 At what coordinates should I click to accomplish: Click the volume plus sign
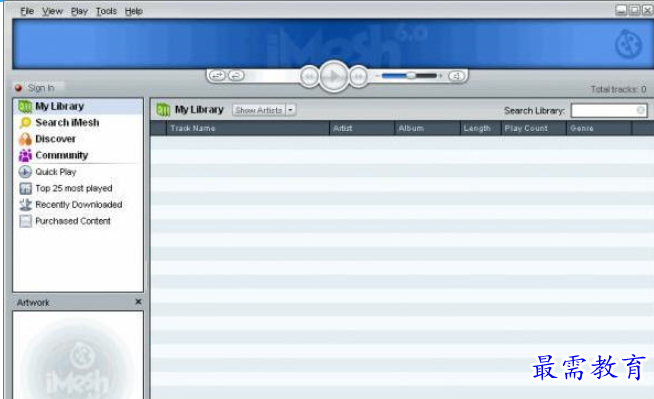click(440, 76)
